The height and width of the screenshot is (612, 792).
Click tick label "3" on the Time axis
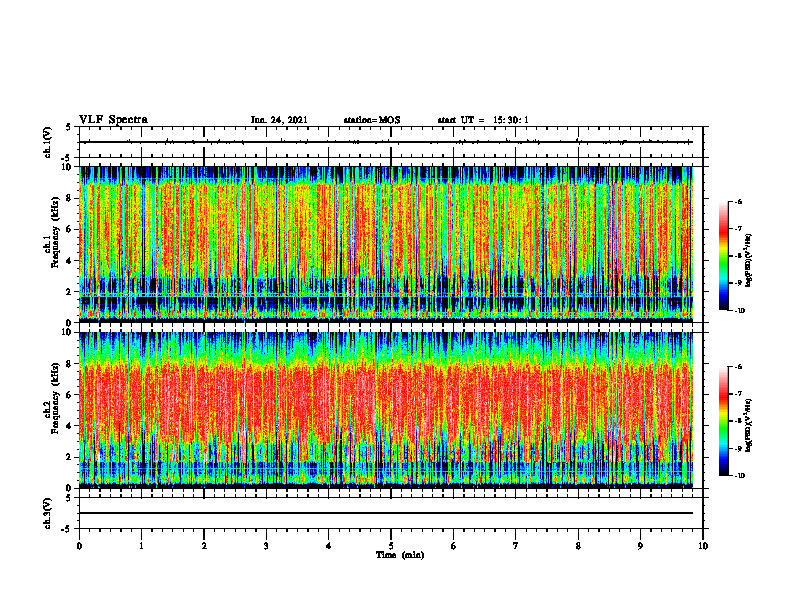tap(266, 546)
